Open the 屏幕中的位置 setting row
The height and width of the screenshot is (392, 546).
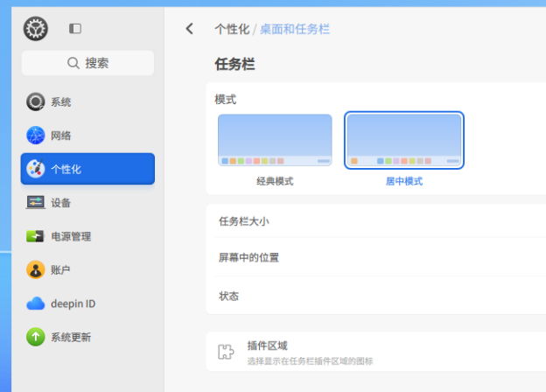point(376,258)
